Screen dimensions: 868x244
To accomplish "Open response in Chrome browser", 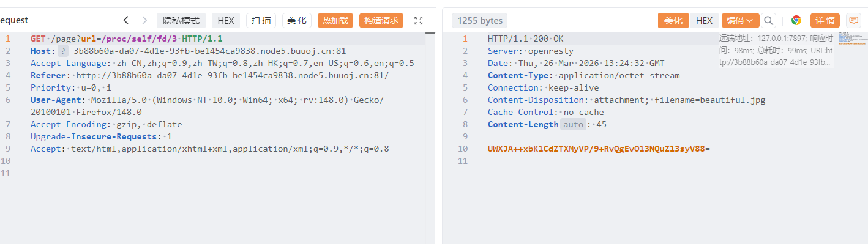I will point(796,20).
